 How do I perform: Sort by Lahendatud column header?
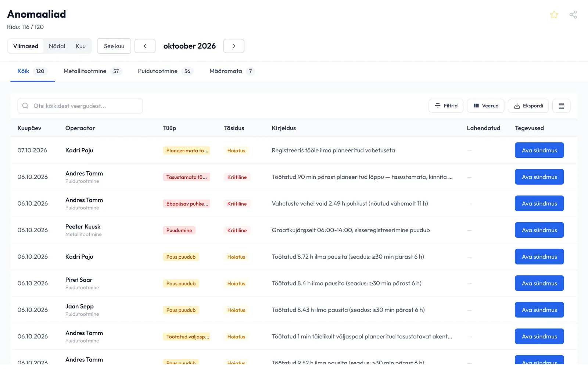[x=483, y=128]
